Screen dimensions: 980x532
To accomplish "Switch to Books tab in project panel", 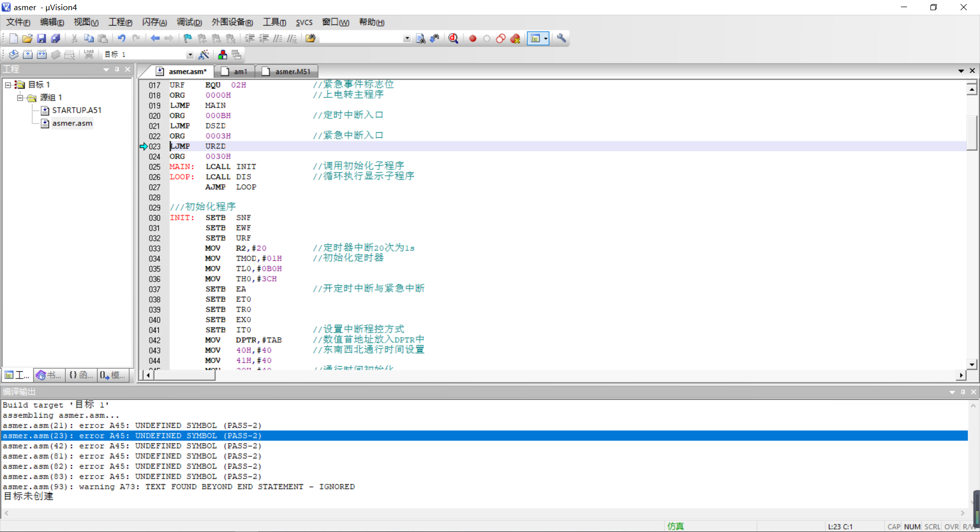I will [48, 375].
